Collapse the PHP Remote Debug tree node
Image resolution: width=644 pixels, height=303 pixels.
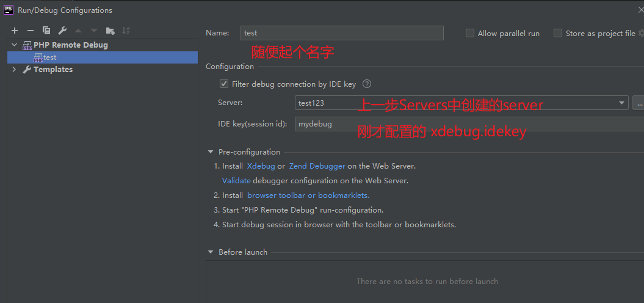(x=15, y=45)
